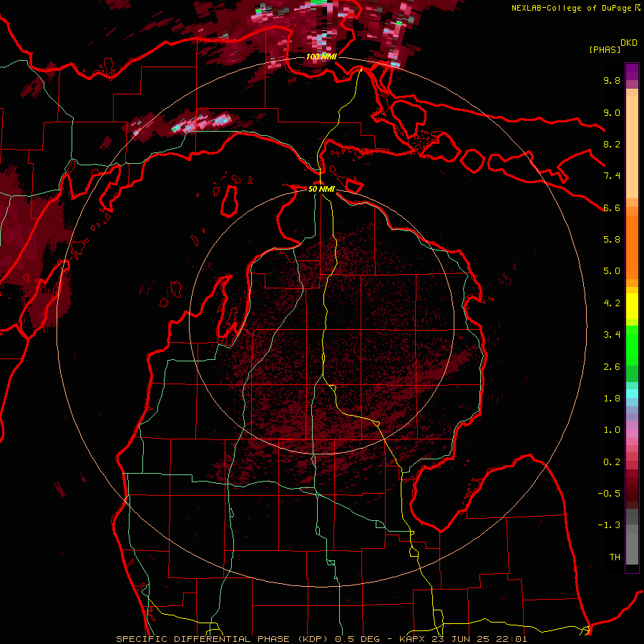The image size is (644, 644).
Task: Click the 50 NMI range ring label
Action: click(321, 189)
